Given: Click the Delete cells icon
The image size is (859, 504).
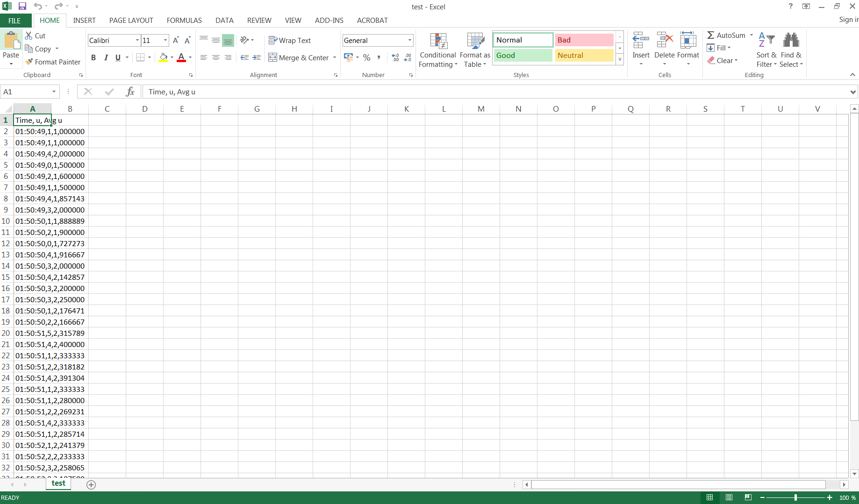Looking at the screenshot, I should [665, 40].
